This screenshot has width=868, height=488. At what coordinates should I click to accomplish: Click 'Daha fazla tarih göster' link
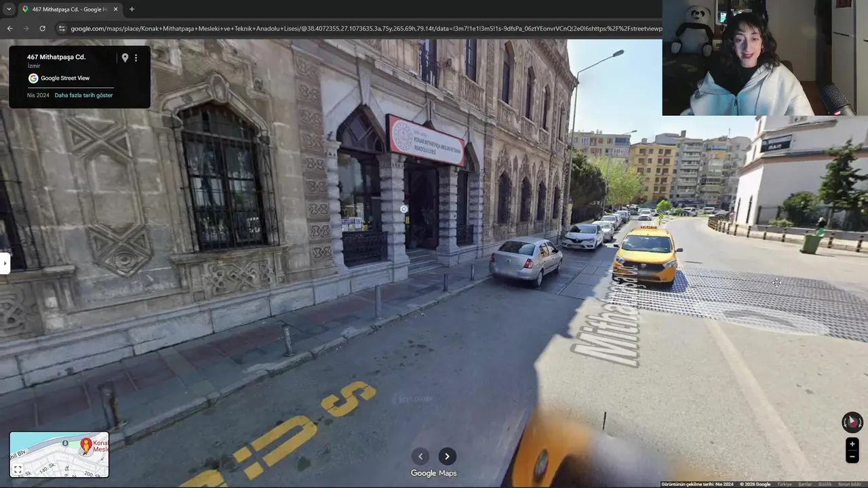[x=83, y=96]
